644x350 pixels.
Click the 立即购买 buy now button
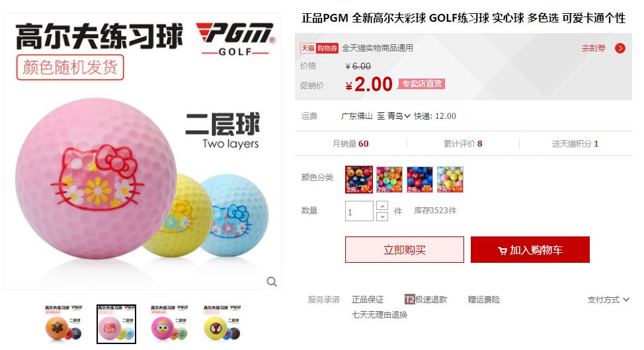pyautogui.click(x=405, y=250)
